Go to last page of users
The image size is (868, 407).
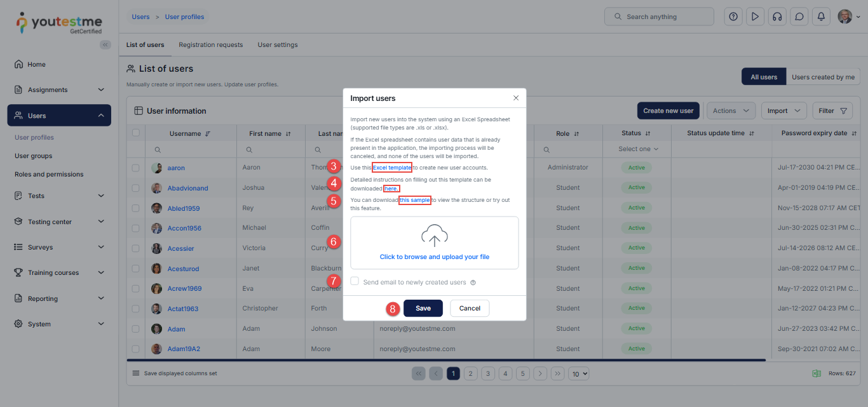point(557,373)
